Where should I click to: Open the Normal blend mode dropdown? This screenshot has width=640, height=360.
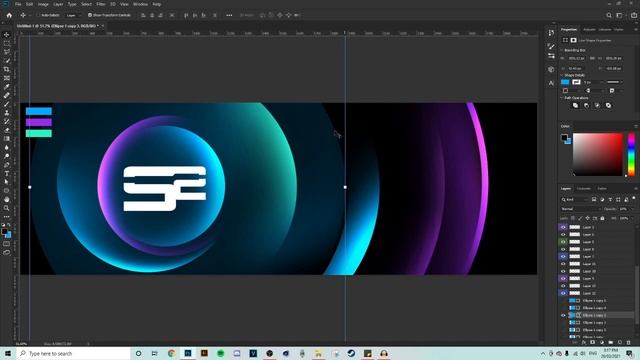click(x=581, y=209)
